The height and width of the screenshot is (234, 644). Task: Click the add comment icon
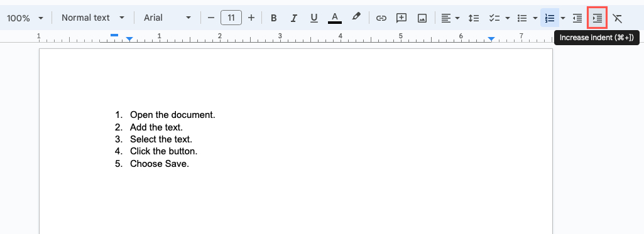coord(401,18)
